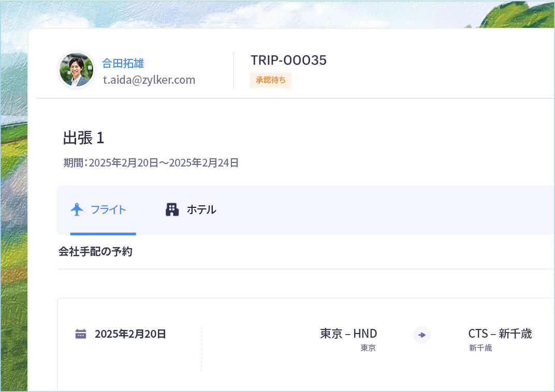Click the calendar icon next to 2025年2月20日
Image resolution: width=555 pixels, height=392 pixels.
(x=80, y=334)
